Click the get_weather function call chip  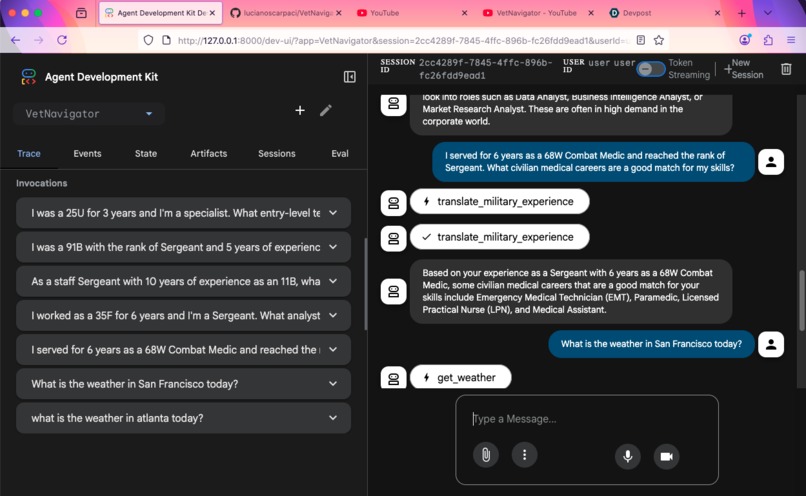click(x=461, y=378)
